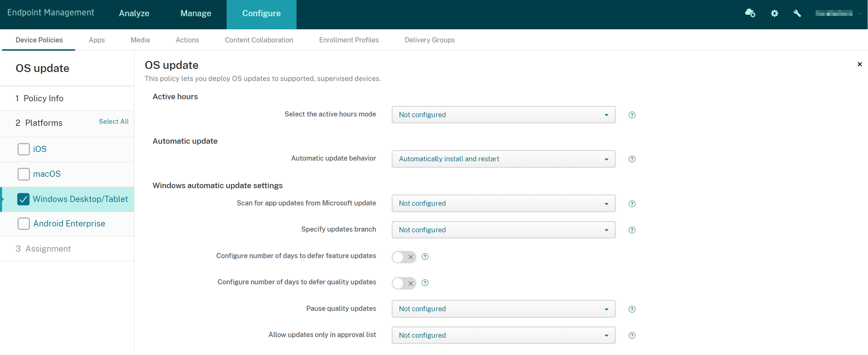Uncheck Windows Desktop/Tablet platform
Viewport: 868px width, 355px height.
[24, 199]
